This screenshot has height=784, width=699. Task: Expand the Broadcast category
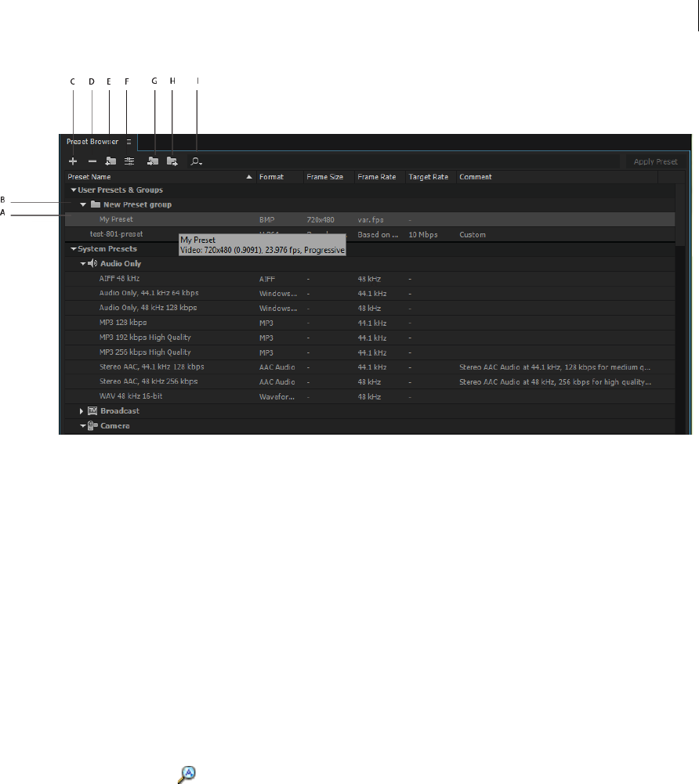coord(81,411)
